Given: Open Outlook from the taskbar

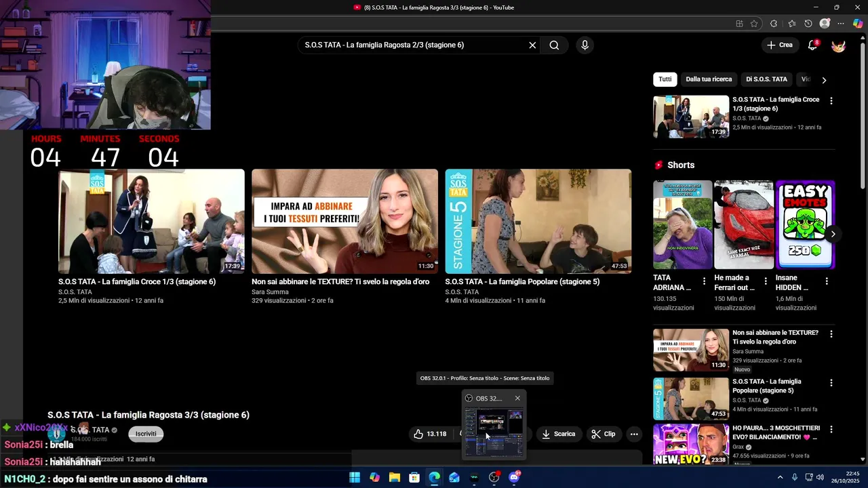Looking at the screenshot, I should click(x=454, y=477).
